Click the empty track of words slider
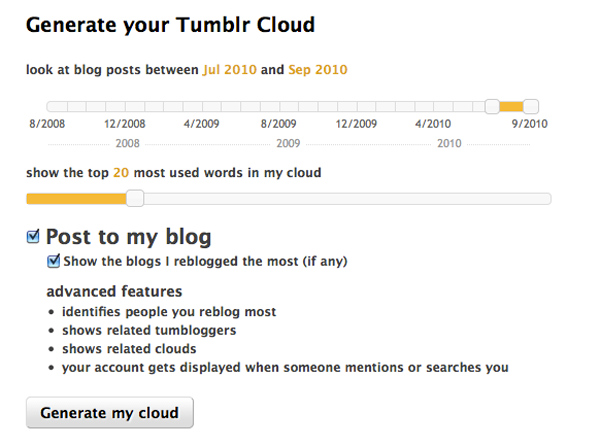The width and height of the screenshot is (600, 447). coord(347,199)
